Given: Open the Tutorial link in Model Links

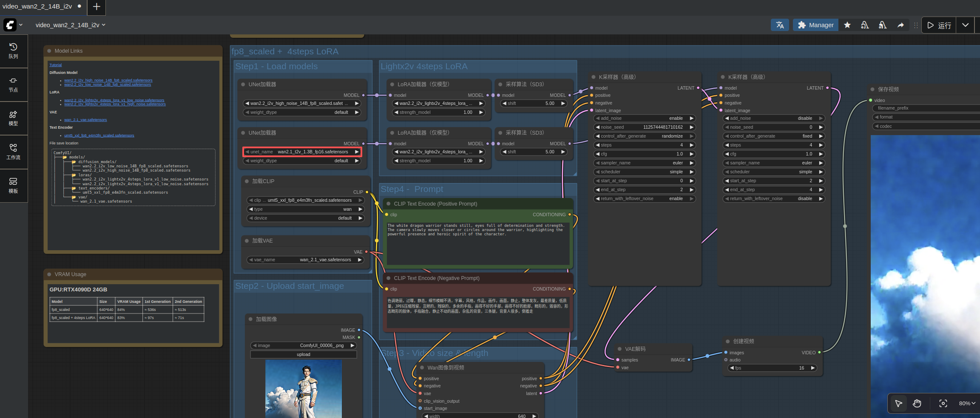Looking at the screenshot, I should 55,65.
